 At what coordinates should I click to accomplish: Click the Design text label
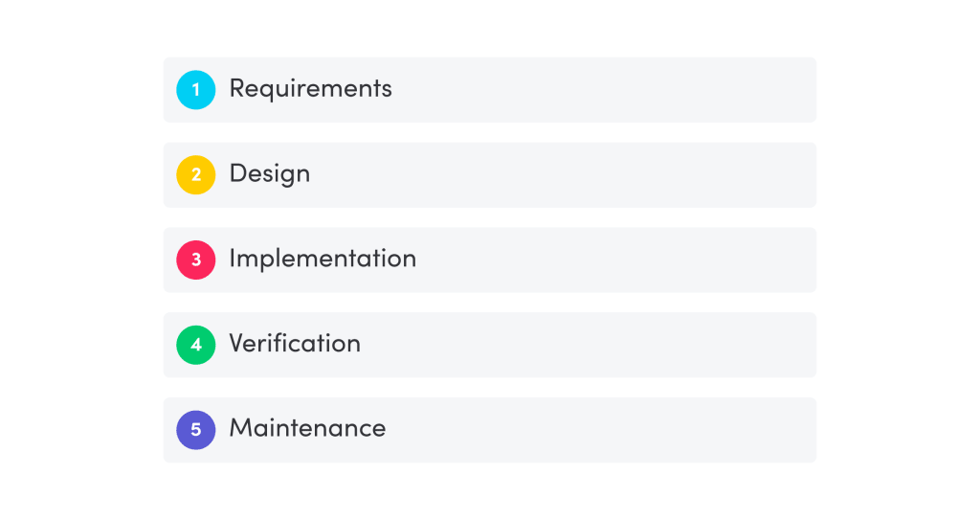tap(269, 174)
